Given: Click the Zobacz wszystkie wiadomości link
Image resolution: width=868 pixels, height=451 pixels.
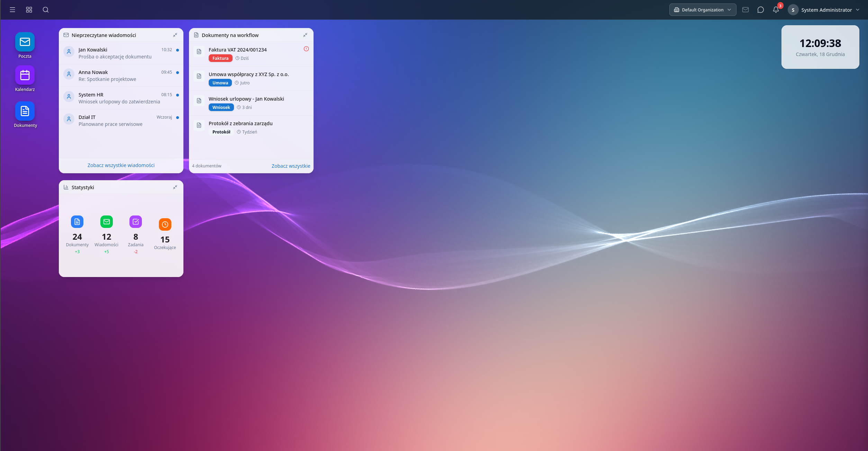Looking at the screenshot, I should (121, 165).
